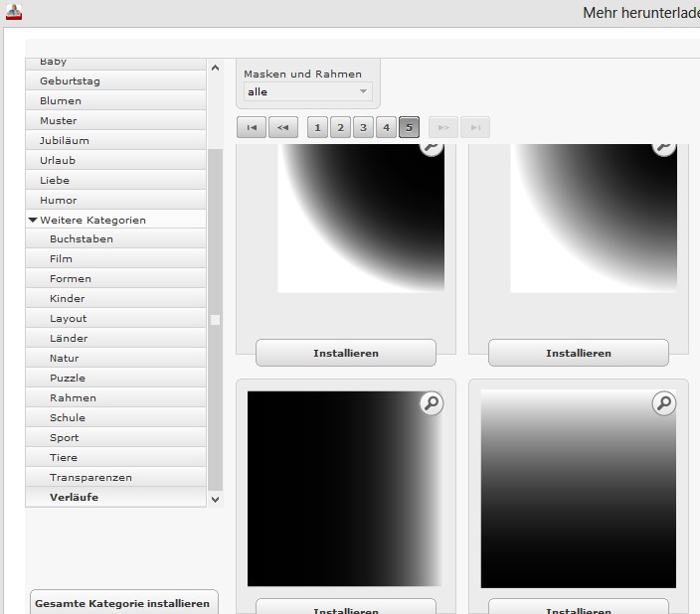
Task: Go to page 1 of results
Action: [x=317, y=127]
